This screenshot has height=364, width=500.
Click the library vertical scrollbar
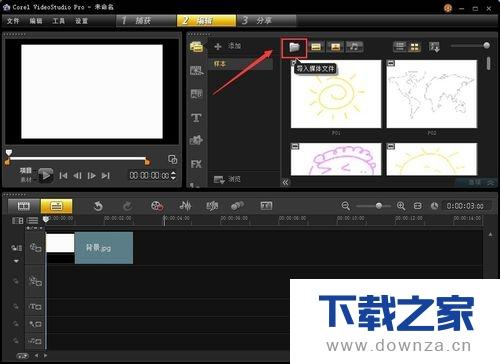488,63
